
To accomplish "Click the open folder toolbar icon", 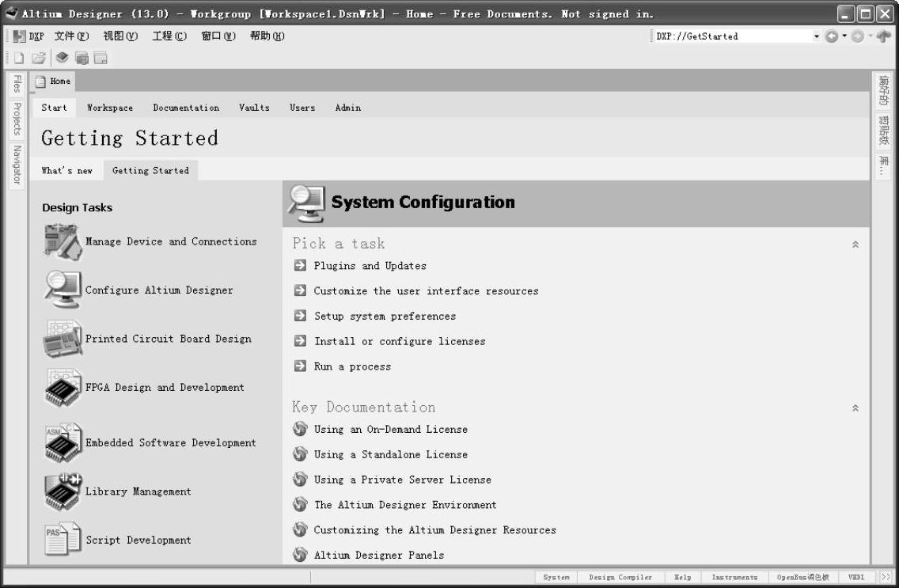I will point(39,58).
